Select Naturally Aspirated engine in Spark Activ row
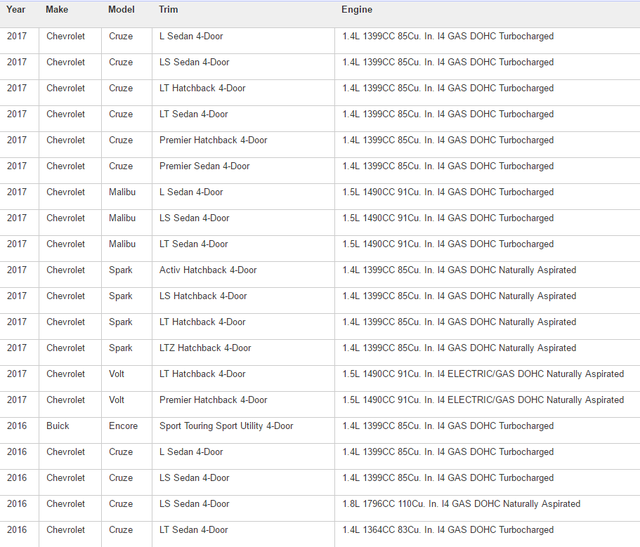Screen dimensions: 640x547 [459, 270]
